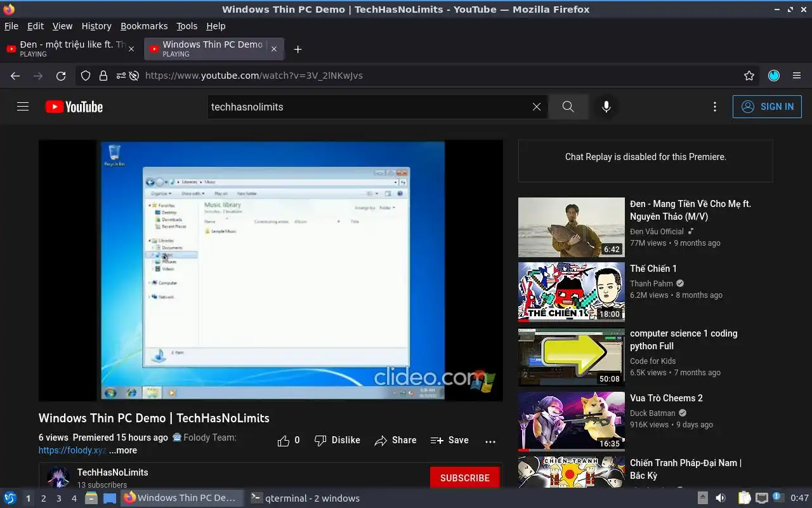Open the Help menu
This screenshot has width=812, height=508.
[216, 26]
